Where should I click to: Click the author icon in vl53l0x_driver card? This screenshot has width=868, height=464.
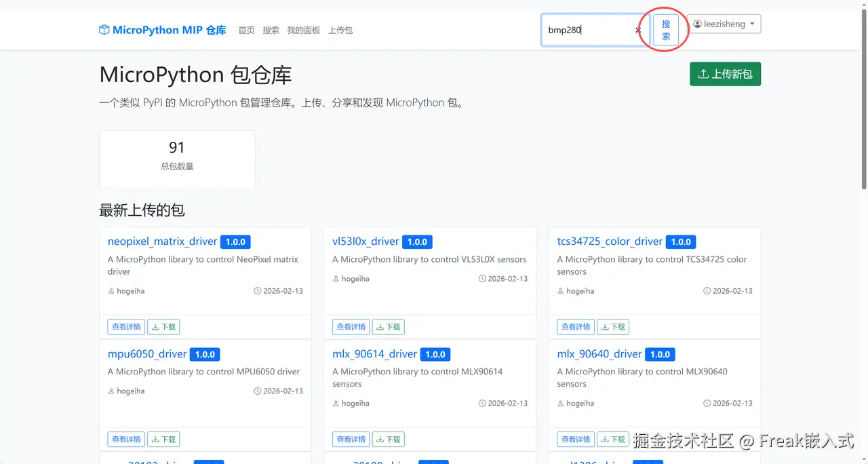click(x=336, y=279)
